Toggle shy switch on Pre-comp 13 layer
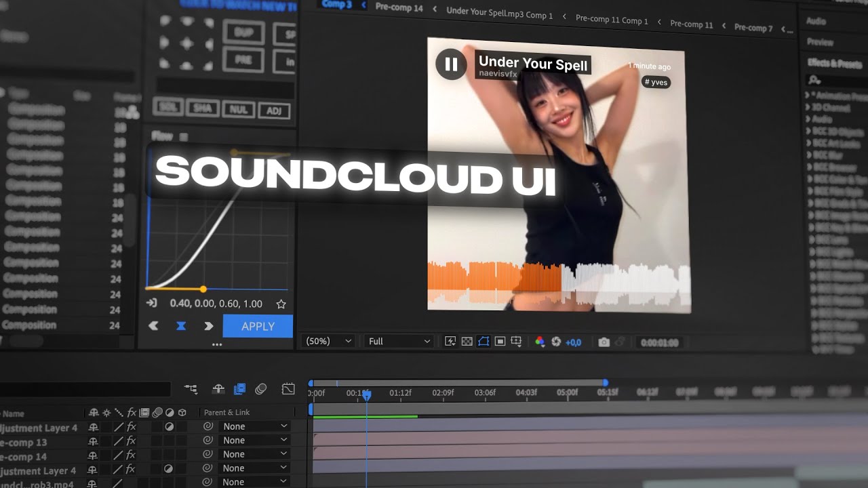The height and width of the screenshot is (488, 868). click(94, 441)
